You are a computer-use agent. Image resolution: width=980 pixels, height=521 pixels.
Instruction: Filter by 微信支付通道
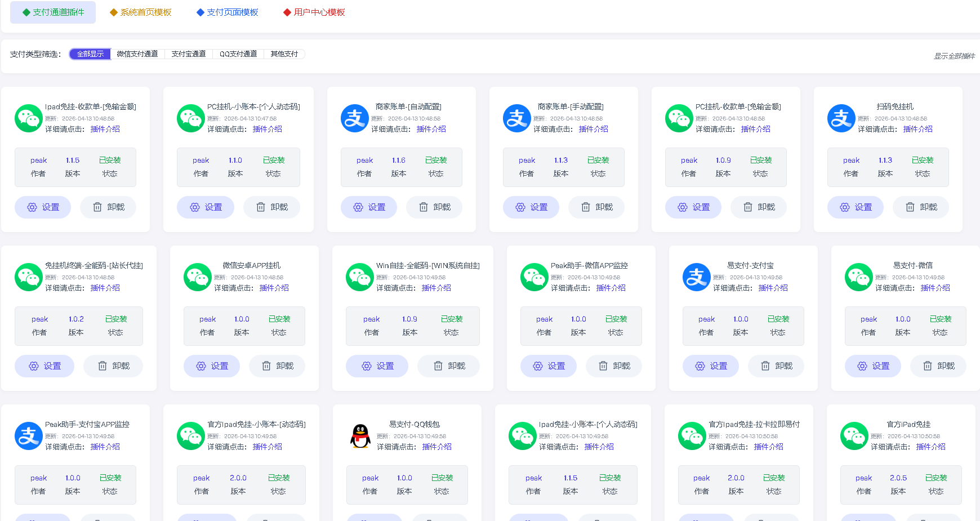(x=137, y=54)
